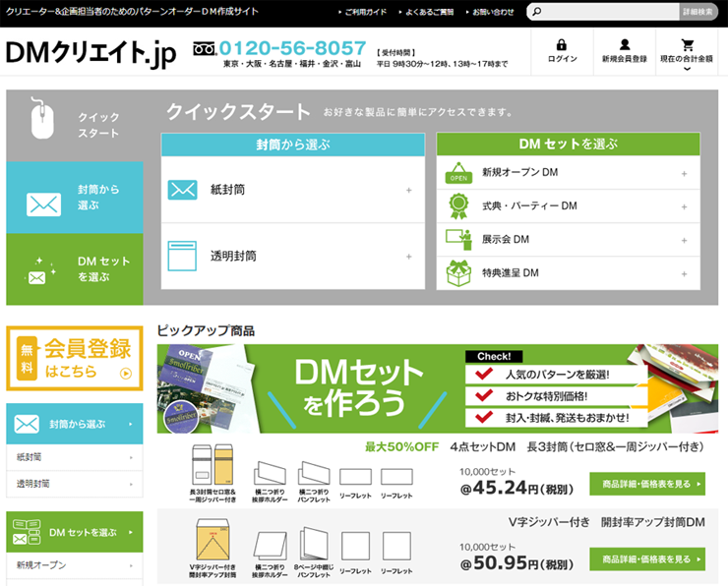Open new member registration person icon
This screenshot has height=586, width=728.
click(625, 44)
